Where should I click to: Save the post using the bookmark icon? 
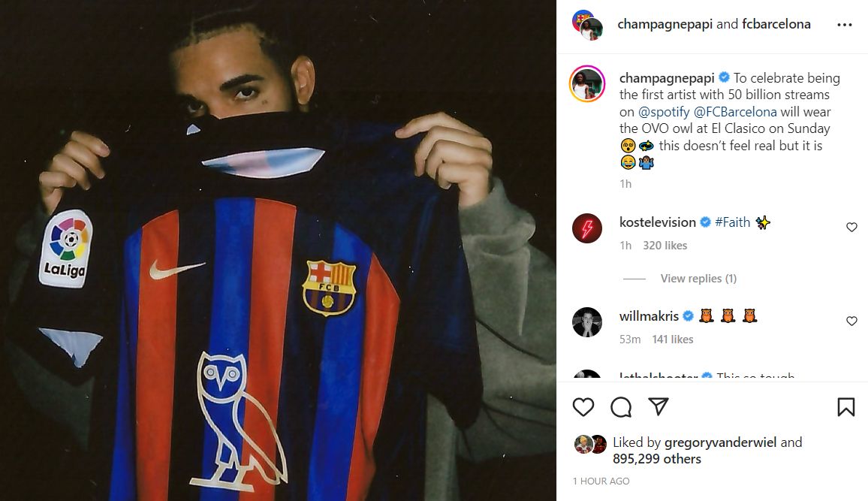click(x=846, y=408)
